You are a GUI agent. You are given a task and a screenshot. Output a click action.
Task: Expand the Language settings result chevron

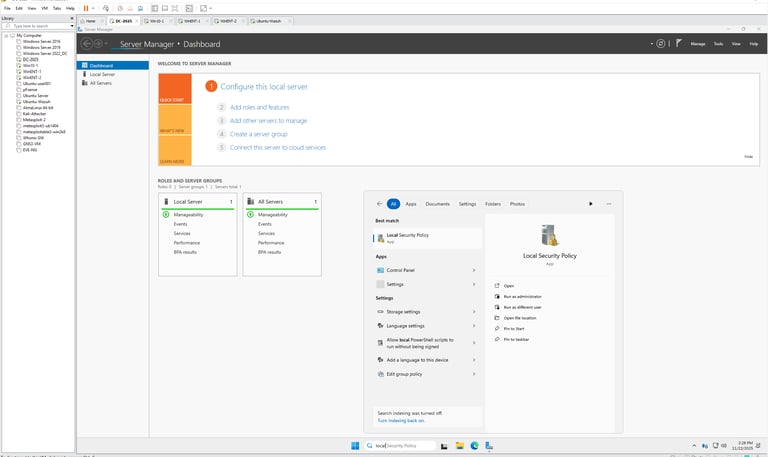[474, 326]
